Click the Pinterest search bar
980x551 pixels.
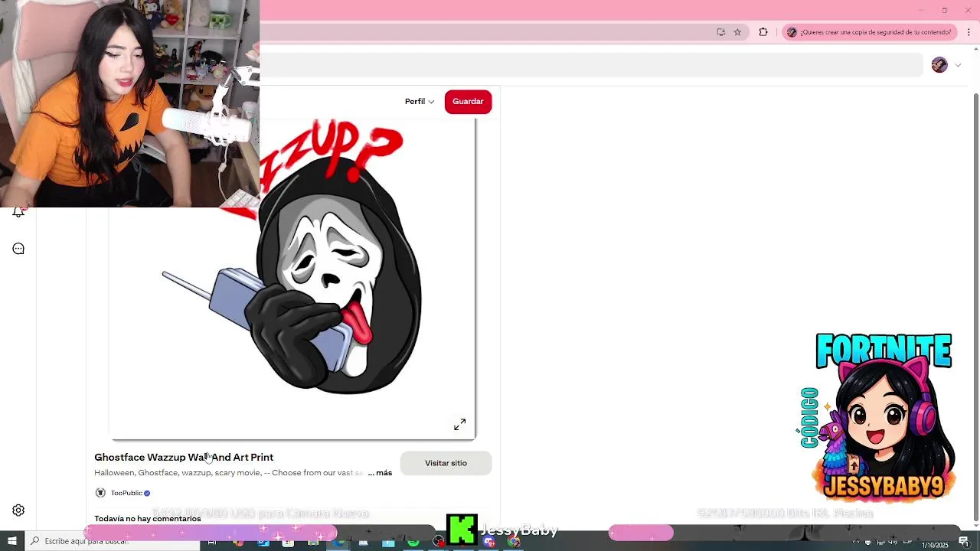pyautogui.click(x=591, y=65)
